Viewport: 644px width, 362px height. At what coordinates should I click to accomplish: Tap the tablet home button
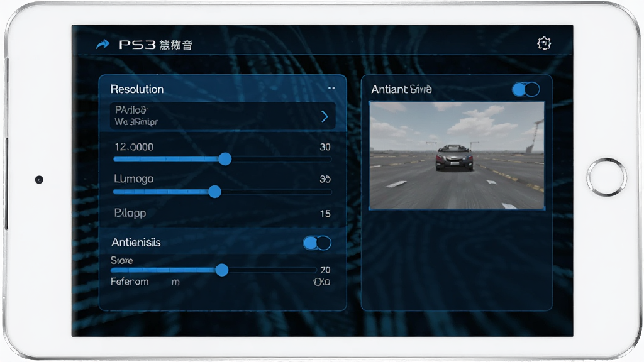tap(606, 177)
